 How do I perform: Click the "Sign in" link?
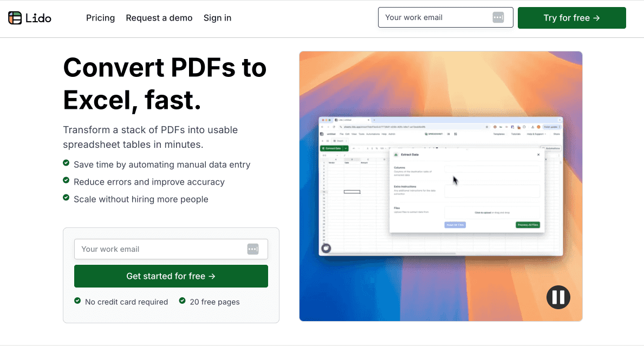click(x=217, y=18)
